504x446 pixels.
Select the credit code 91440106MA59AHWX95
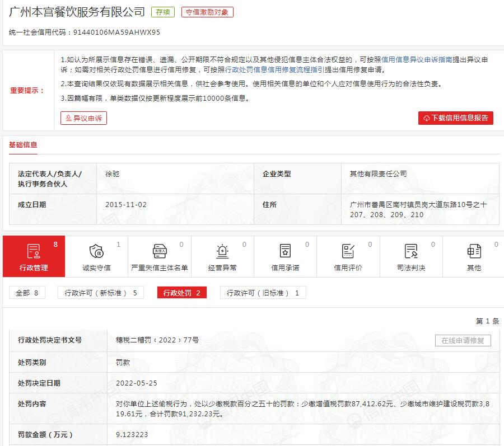[116, 32]
